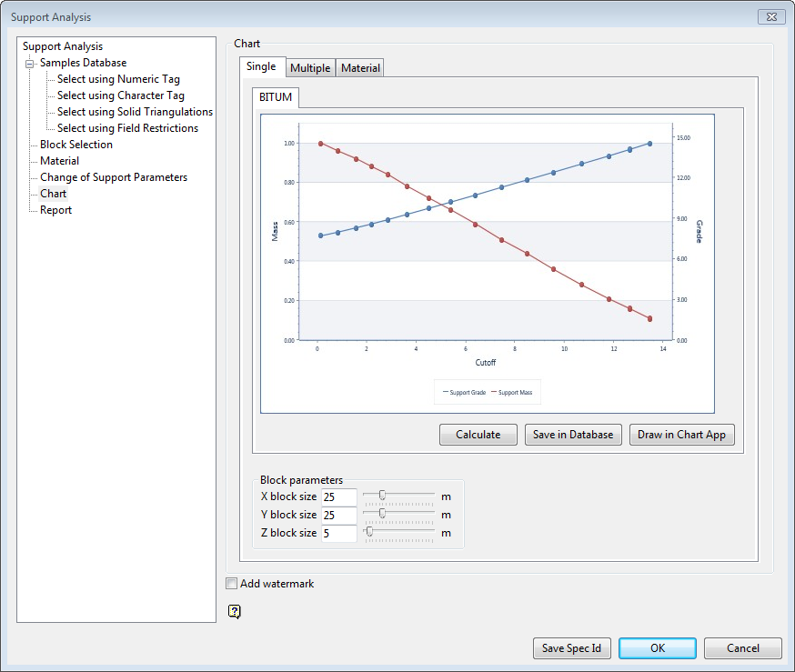795x672 pixels.
Task: Switch to the Multiple tab
Action: point(310,68)
